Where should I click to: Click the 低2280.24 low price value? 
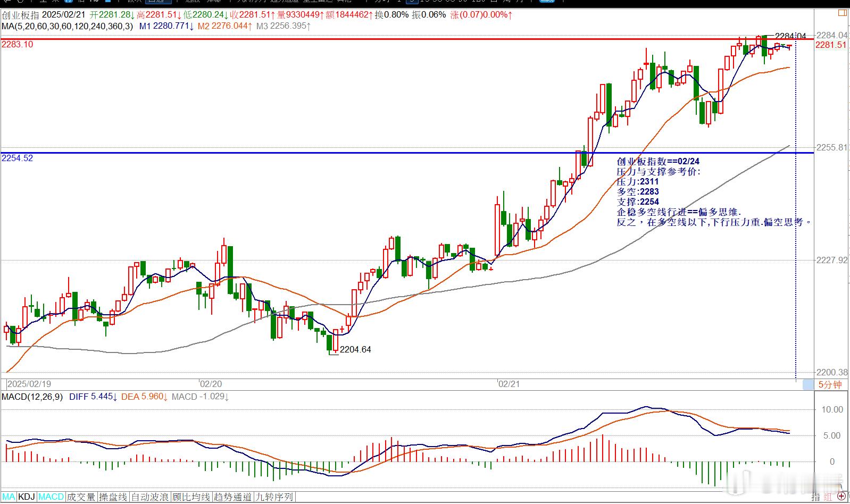click(x=206, y=15)
